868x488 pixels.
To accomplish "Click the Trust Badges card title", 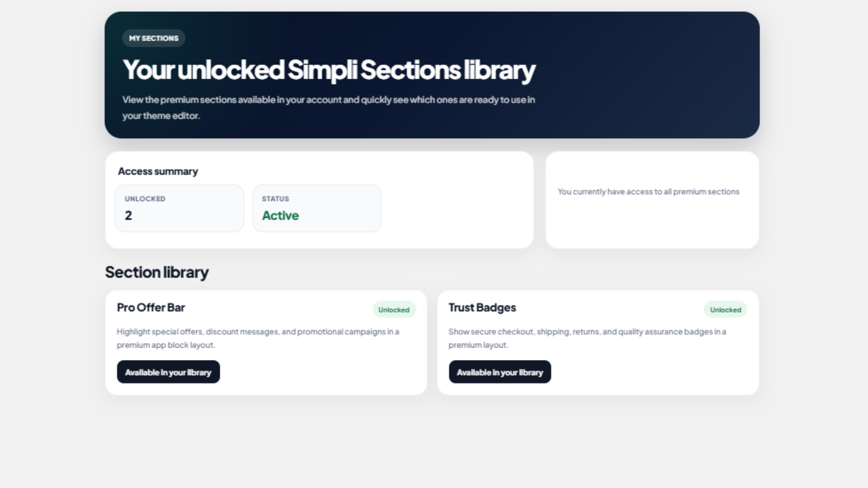I will [x=482, y=307].
